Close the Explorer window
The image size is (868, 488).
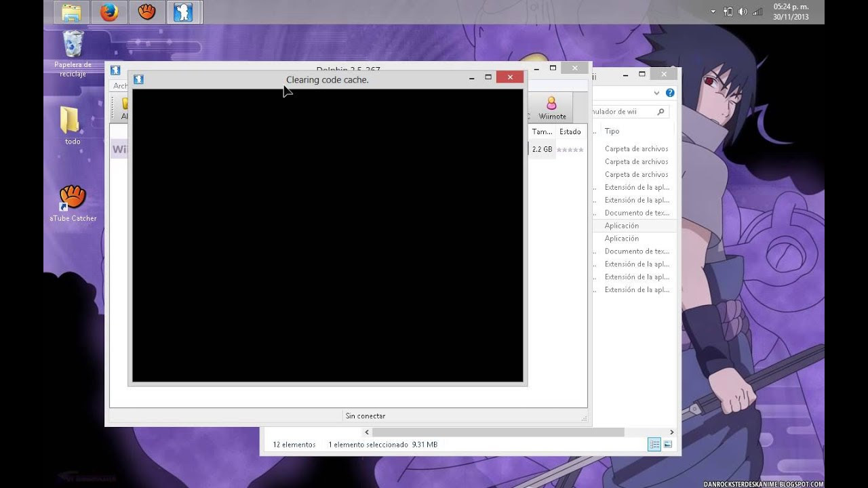(664, 74)
